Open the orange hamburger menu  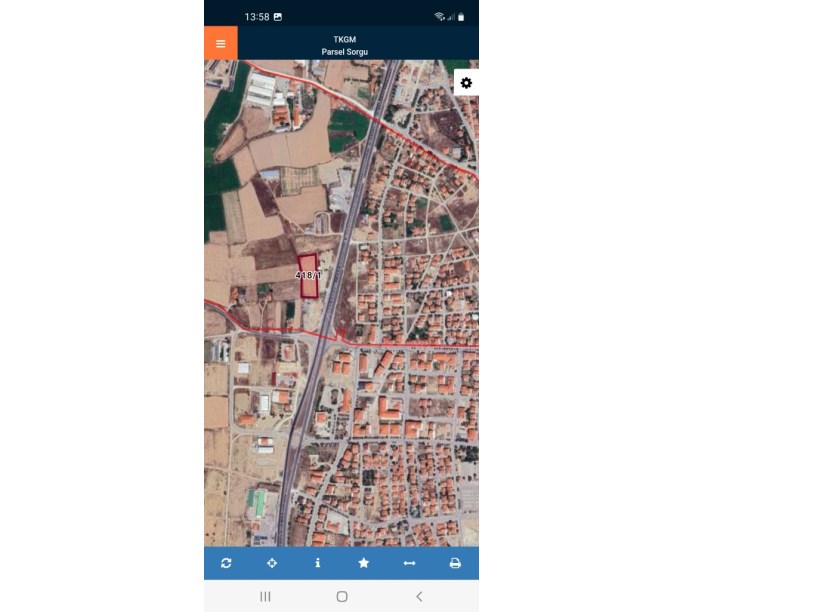point(221,43)
